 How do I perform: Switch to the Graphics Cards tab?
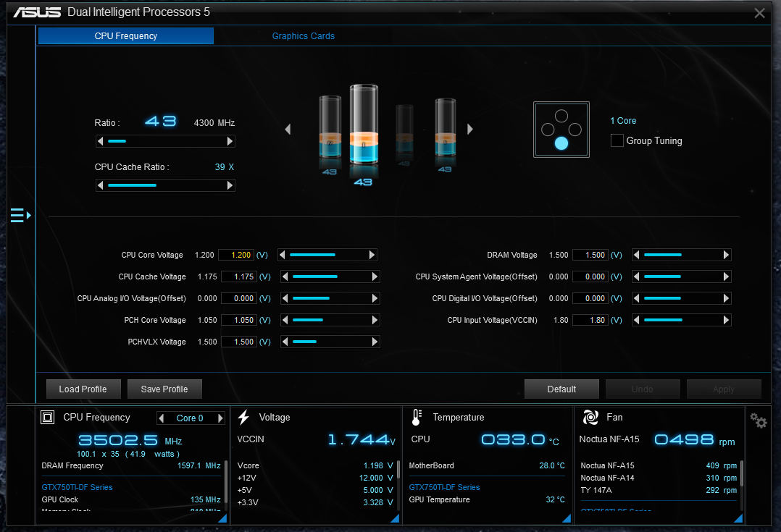(304, 36)
